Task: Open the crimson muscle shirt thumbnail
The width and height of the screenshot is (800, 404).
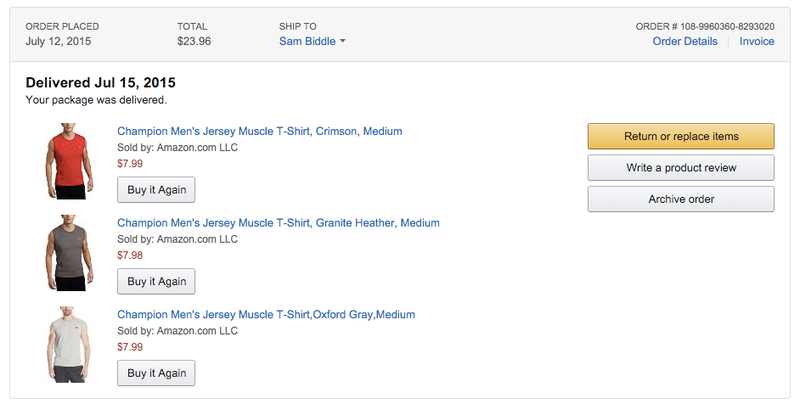Action: [x=69, y=161]
